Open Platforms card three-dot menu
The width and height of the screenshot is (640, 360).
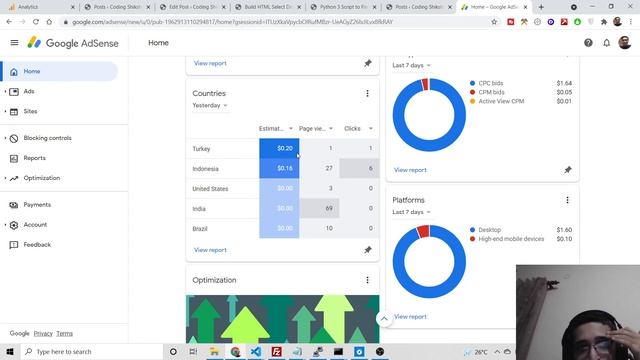[567, 200]
